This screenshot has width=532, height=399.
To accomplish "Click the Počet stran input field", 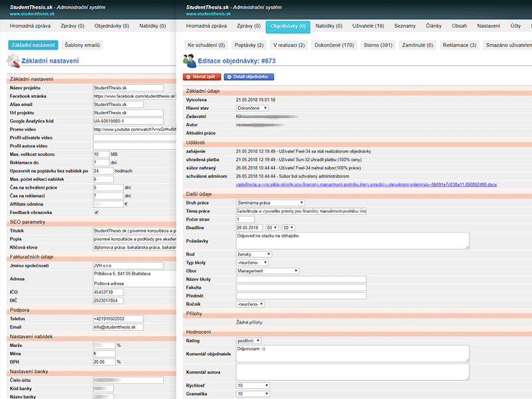I will [245, 219].
